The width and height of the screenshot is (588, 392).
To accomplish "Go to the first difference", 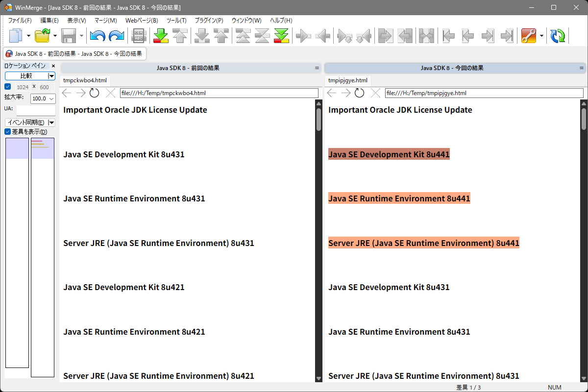I will pos(244,36).
